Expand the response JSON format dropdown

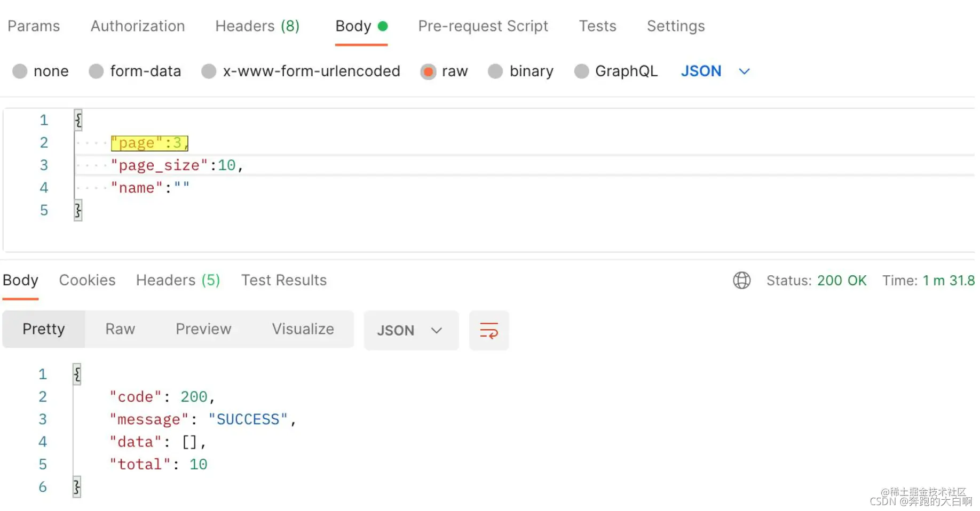(411, 330)
